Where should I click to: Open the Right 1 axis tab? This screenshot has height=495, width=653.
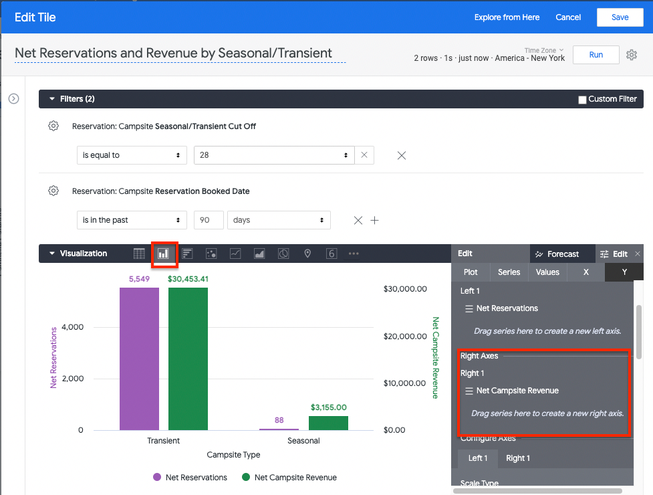[517, 458]
